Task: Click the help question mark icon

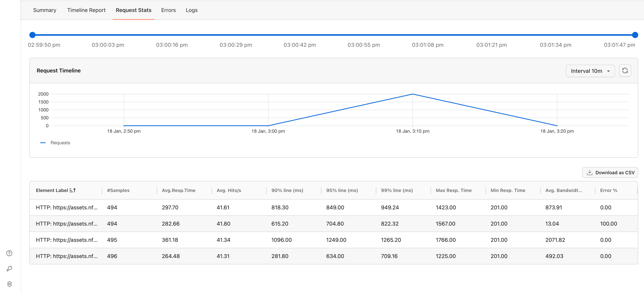Action: tap(9, 253)
